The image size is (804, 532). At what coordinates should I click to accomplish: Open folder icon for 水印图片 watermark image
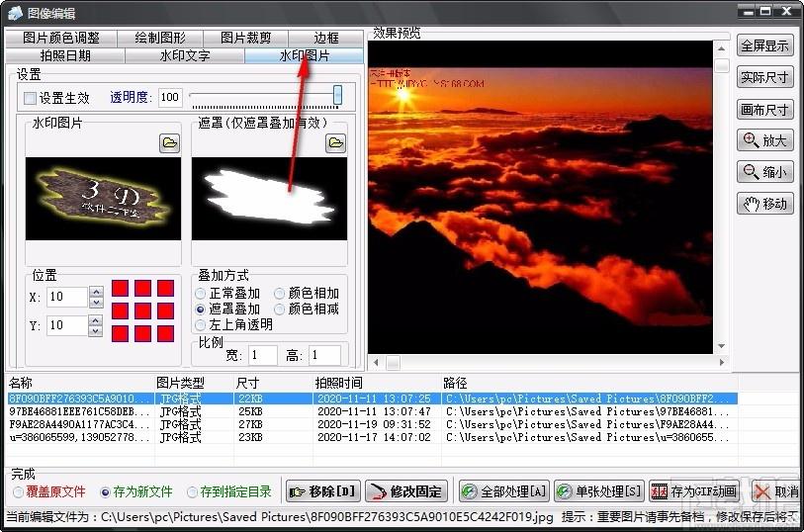pyautogui.click(x=169, y=143)
